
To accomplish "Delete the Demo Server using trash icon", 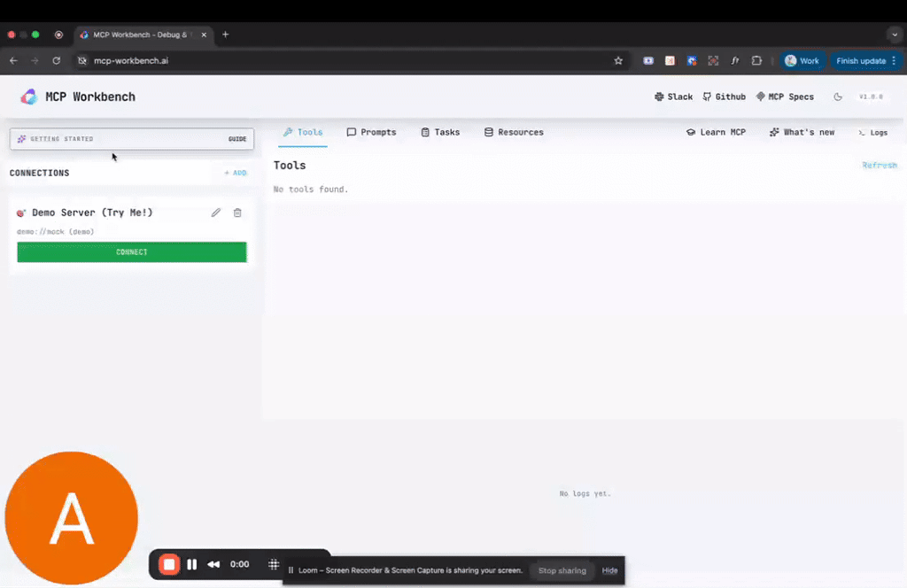I will click(x=237, y=213).
